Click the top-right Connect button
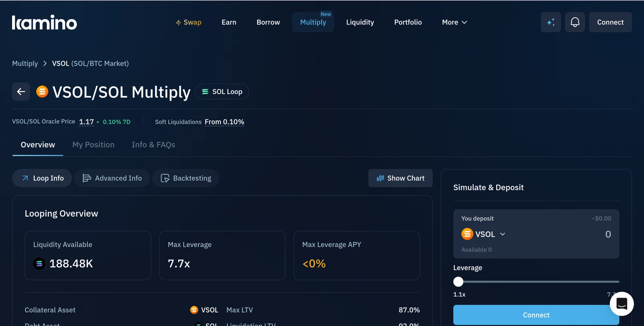This screenshot has width=644, height=326. click(x=611, y=22)
